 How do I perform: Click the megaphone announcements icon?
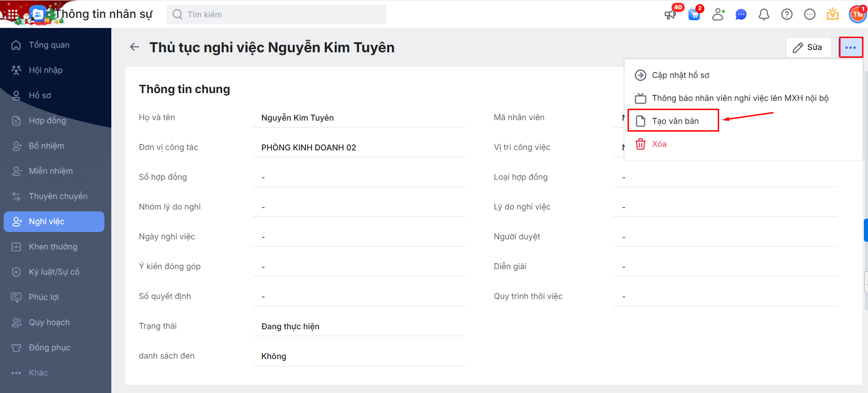coord(670,15)
